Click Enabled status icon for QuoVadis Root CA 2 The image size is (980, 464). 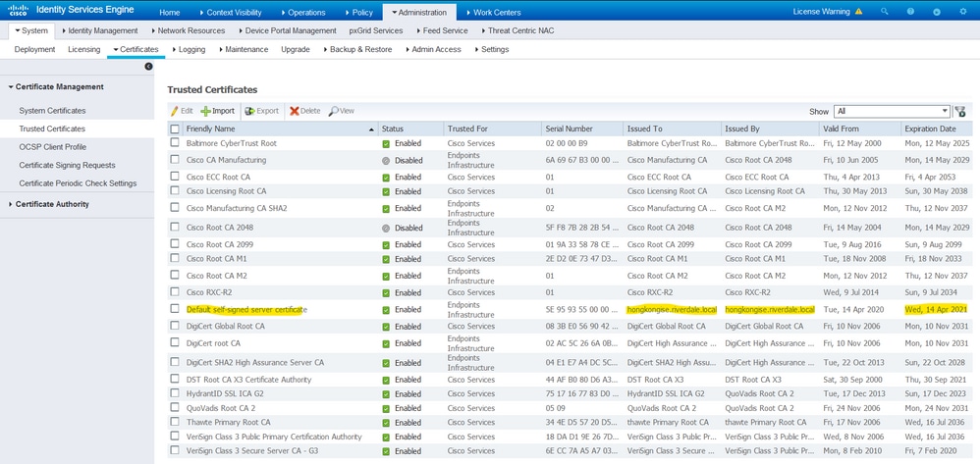pos(386,408)
